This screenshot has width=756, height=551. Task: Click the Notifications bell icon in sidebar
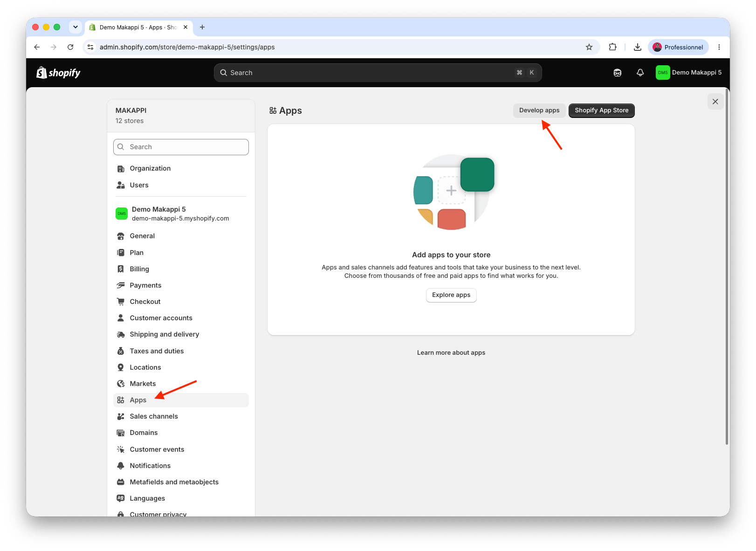tap(121, 466)
